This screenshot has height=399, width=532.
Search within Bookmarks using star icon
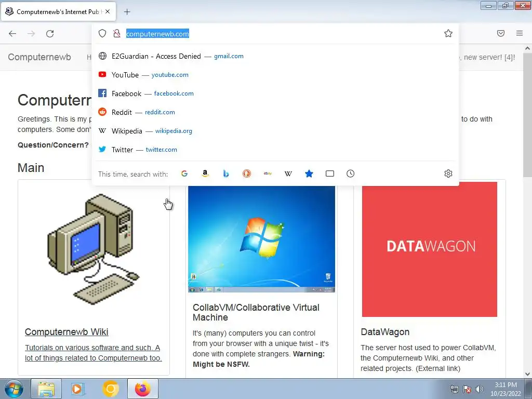[x=309, y=174]
